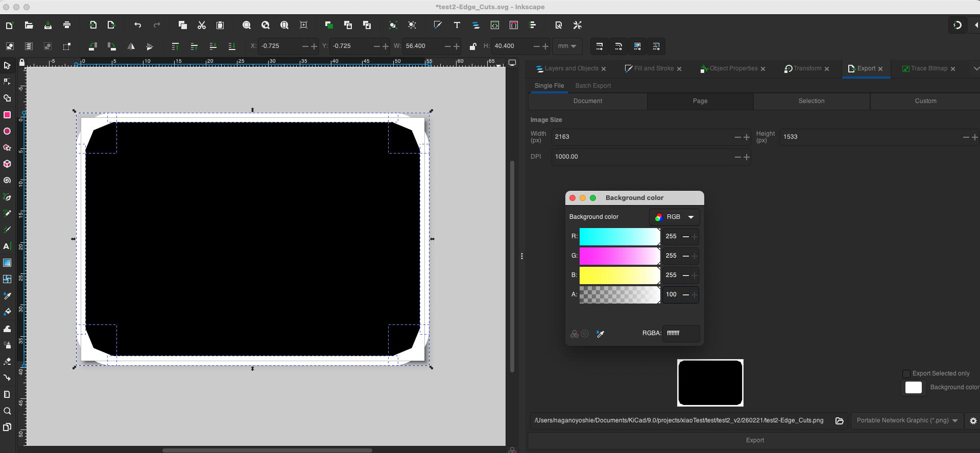Open the Portable Network Graphic format dropdown
This screenshot has height=453, width=980.
pos(907,420)
